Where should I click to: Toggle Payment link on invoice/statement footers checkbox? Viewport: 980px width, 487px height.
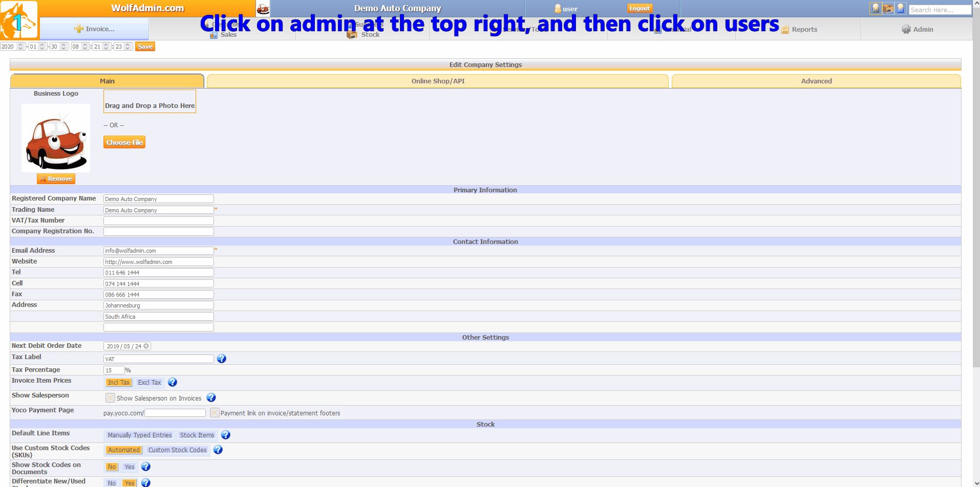point(215,412)
